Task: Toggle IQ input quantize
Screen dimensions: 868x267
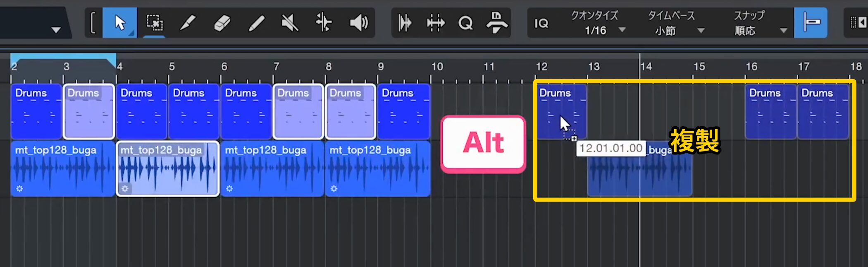Action: 541,23
